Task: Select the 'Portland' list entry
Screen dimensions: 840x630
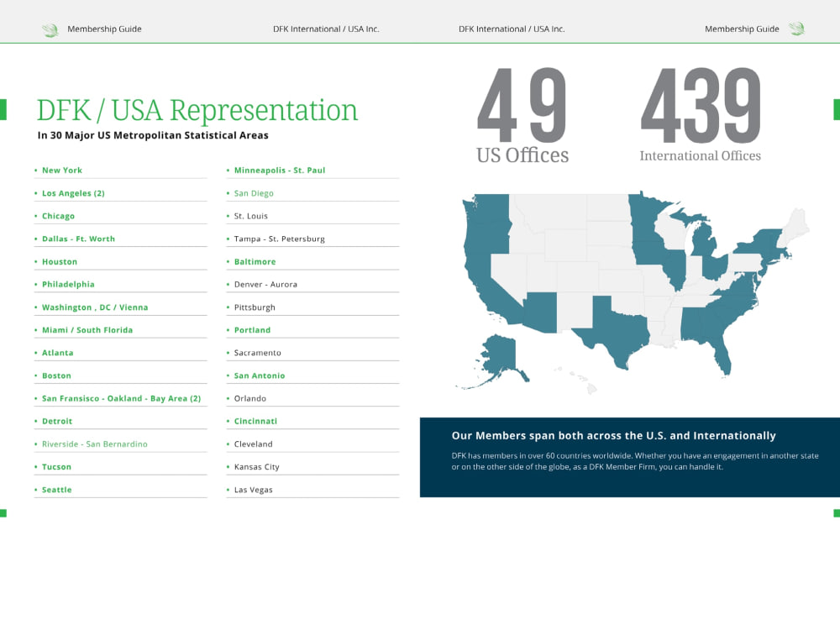Action: (x=252, y=330)
